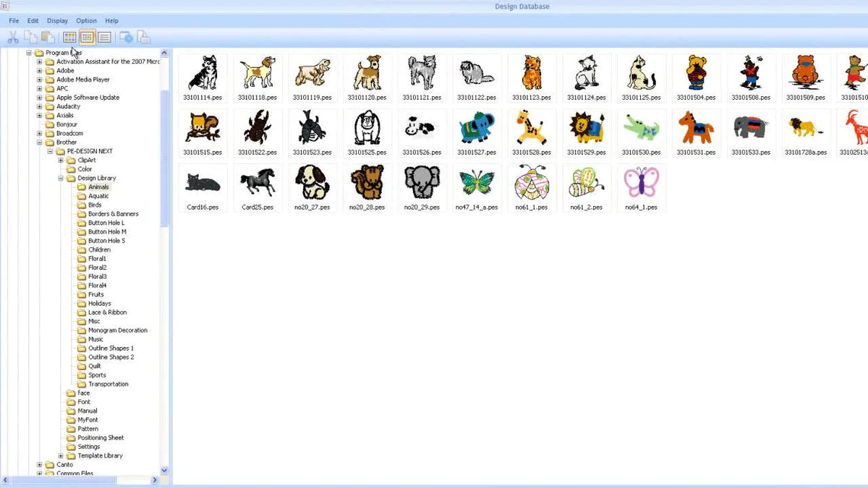Select the Transportation folder icon
This screenshot has height=488, width=868.
coord(82,384)
